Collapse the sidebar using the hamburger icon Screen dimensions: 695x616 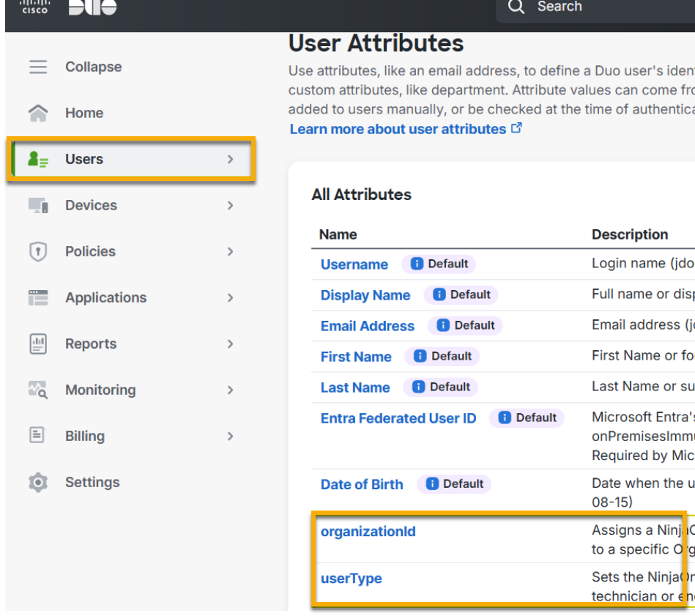(x=38, y=67)
